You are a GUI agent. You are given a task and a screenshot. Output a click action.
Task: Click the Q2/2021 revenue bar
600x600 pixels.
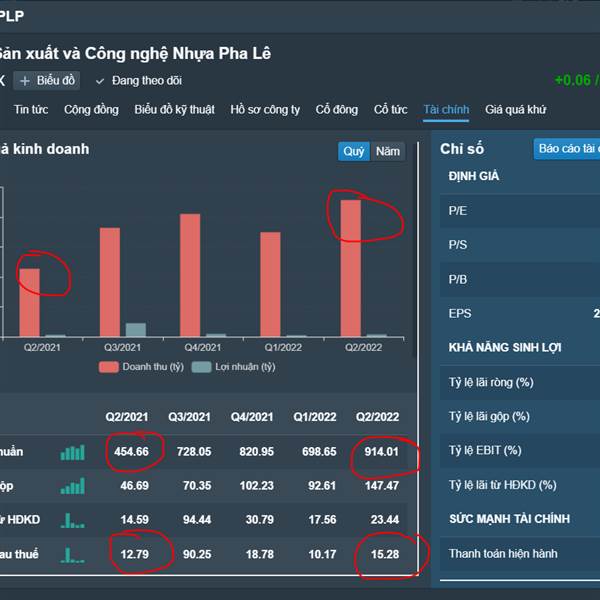point(29,303)
